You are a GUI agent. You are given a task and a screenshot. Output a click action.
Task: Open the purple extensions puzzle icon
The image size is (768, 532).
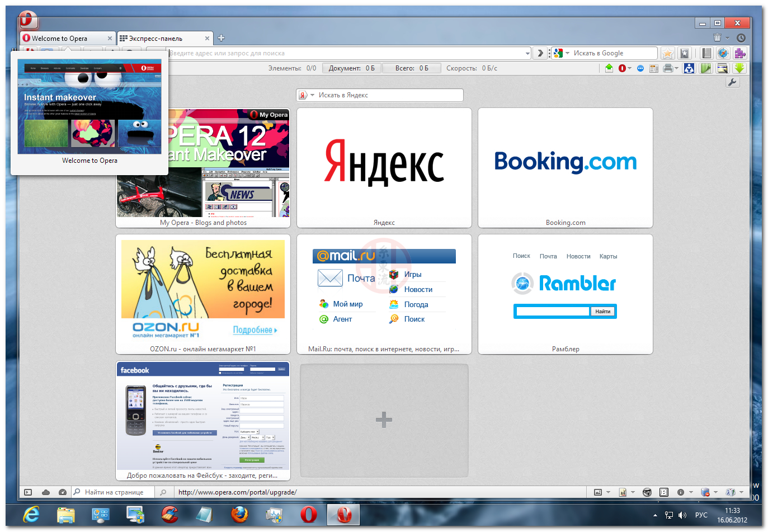pyautogui.click(x=740, y=53)
